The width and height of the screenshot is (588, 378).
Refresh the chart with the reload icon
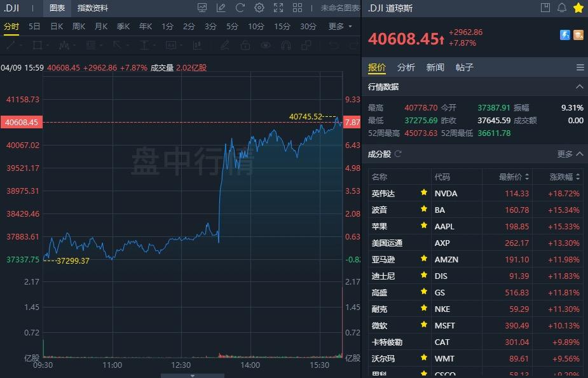[240, 8]
